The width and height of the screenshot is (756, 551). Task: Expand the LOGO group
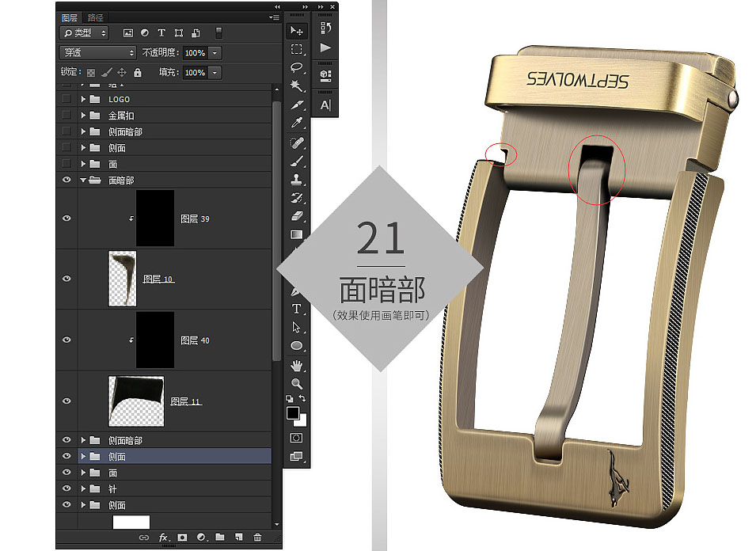83,99
